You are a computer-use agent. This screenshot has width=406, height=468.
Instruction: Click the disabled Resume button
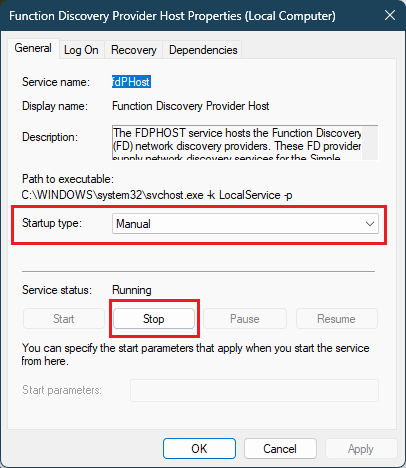tap(337, 319)
